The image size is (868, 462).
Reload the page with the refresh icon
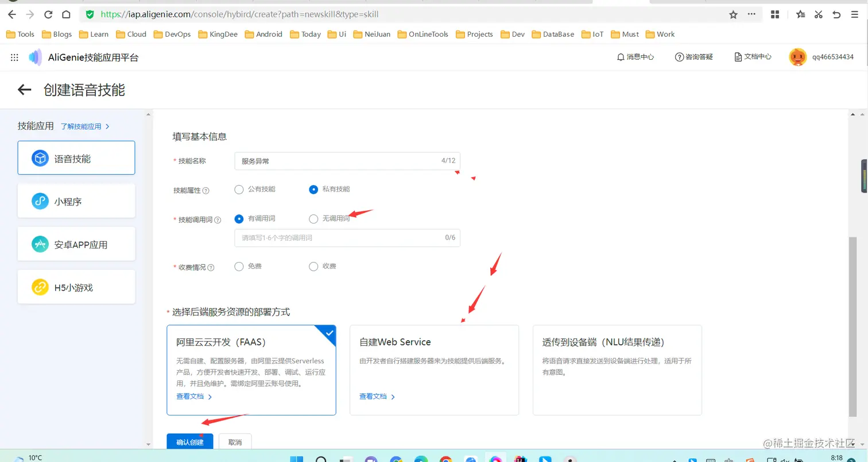(x=48, y=14)
